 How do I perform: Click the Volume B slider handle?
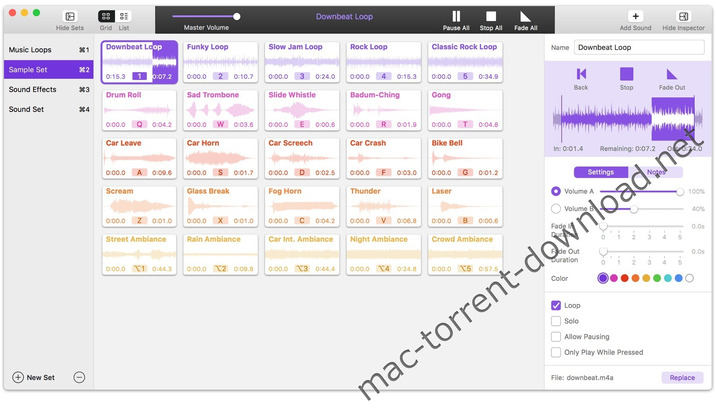634,209
